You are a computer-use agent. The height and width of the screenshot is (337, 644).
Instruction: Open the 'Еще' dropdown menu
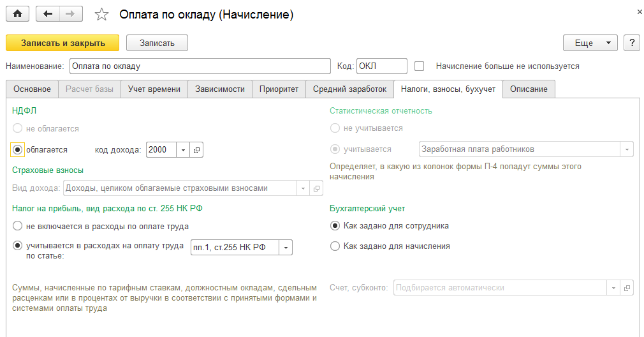pyautogui.click(x=590, y=43)
